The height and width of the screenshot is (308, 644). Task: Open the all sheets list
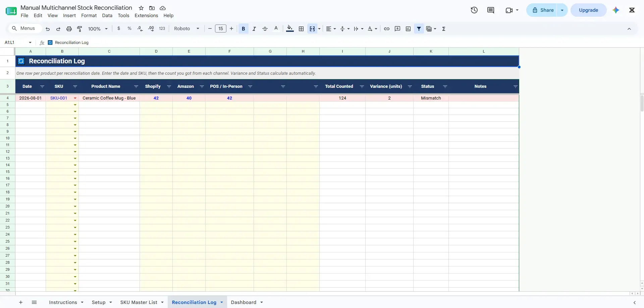point(34,302)
